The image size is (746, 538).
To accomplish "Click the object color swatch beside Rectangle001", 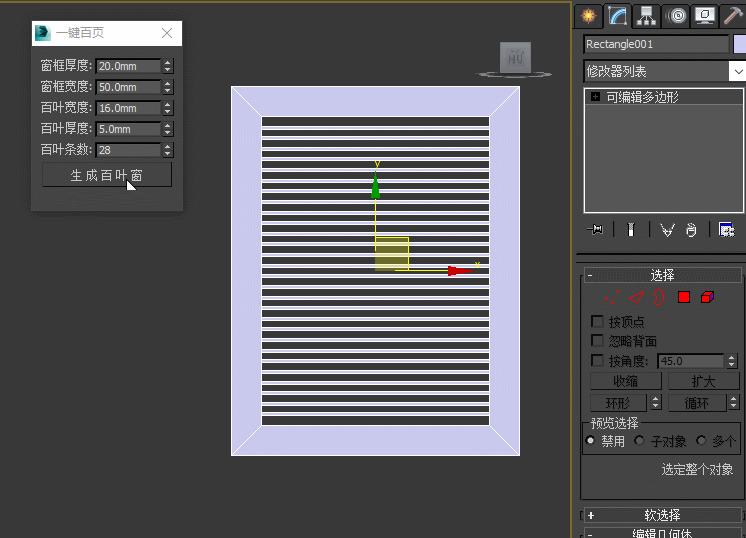I will pyautogui.click(x=740, y=44).
